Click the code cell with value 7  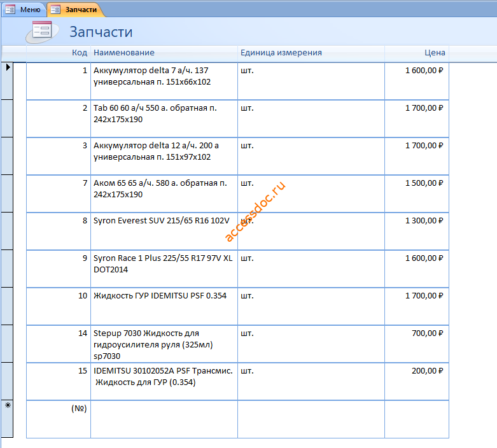tap(59, 193)
